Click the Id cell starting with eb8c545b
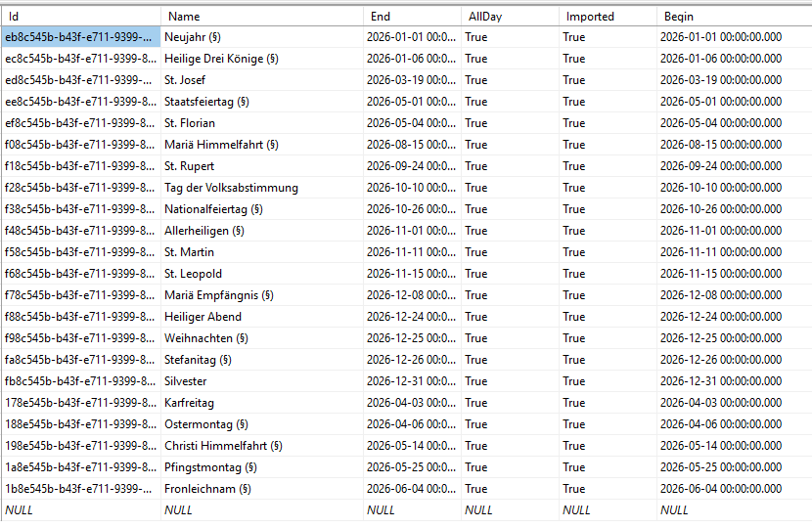This screenshot has height=528, width=812. point(79,37)
